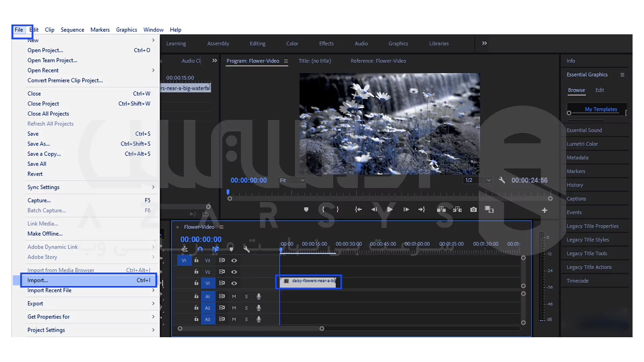Screen dimensions: 644x362
Task: Click the Button Editor plus icon
Action: [544, 210]
